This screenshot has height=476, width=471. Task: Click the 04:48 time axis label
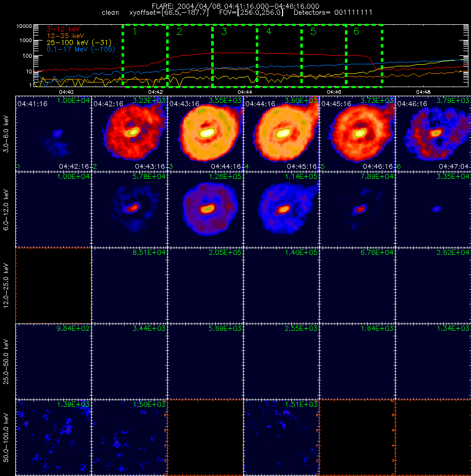click(x=423, y=92)
